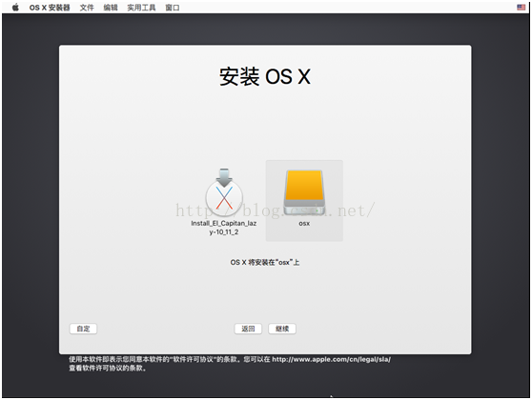Click the osx drive name label

click(304, 224)
